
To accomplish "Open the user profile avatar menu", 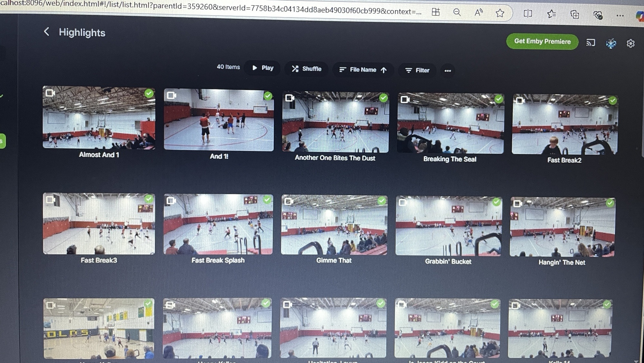I will coord(611,43).
